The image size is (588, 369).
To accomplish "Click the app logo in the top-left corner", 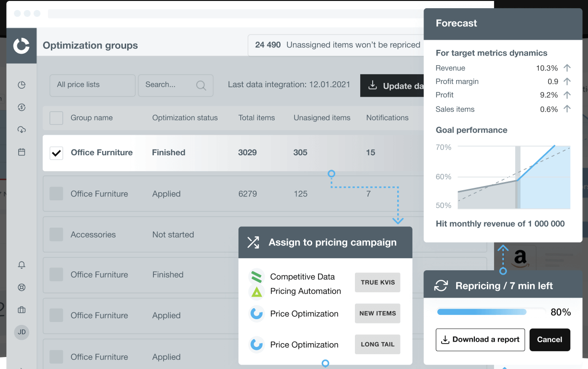I will point(22,46).
